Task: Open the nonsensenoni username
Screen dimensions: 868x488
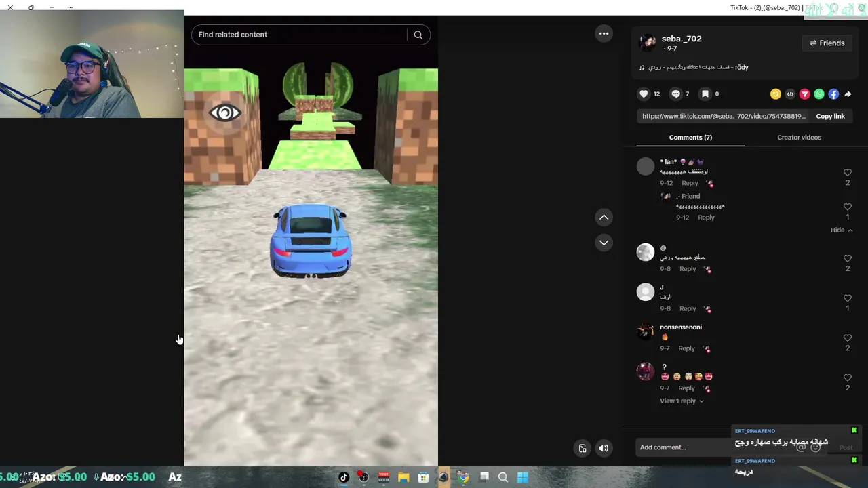Action: tap(681, 327)
